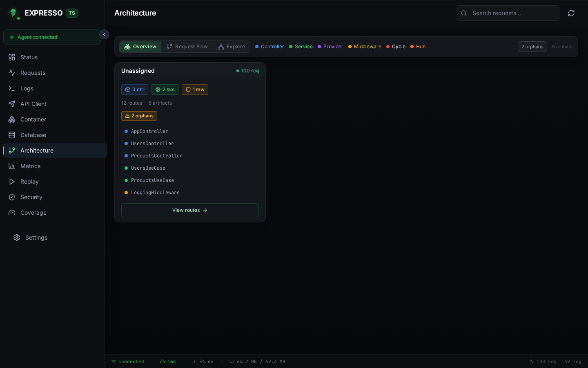
Task: Toggle the Hub legend filter
Action: 418,47
